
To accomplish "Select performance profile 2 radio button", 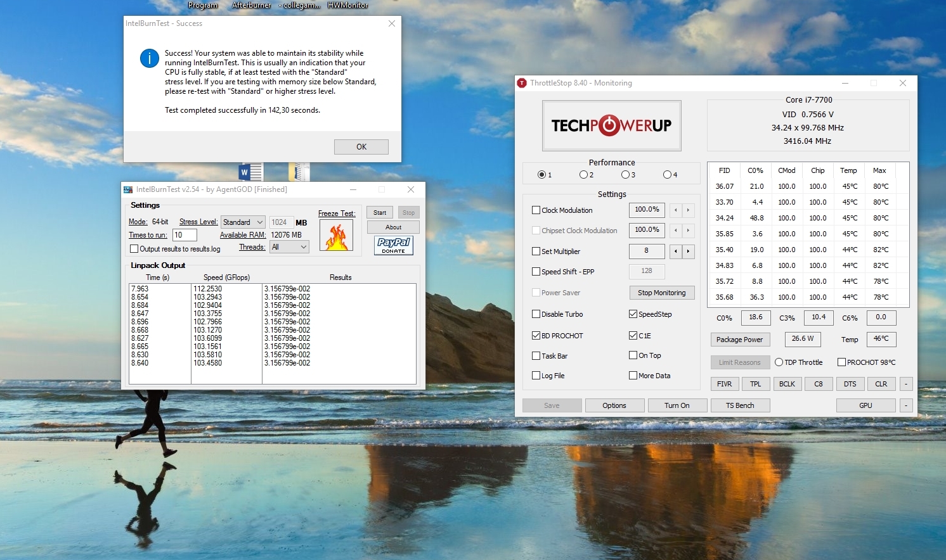I will (583, 175).
